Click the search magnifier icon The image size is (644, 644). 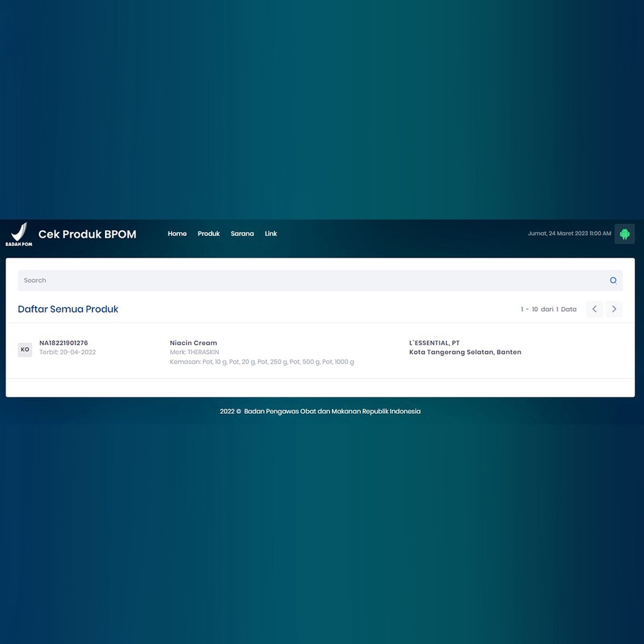pos(613,280)
